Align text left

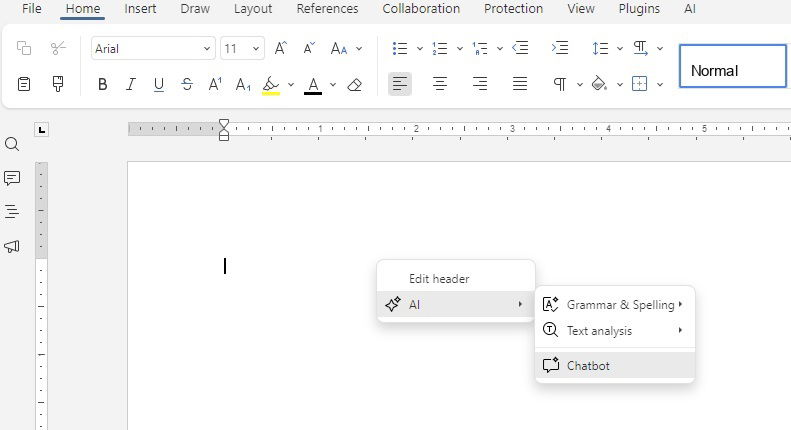point(400,84)
